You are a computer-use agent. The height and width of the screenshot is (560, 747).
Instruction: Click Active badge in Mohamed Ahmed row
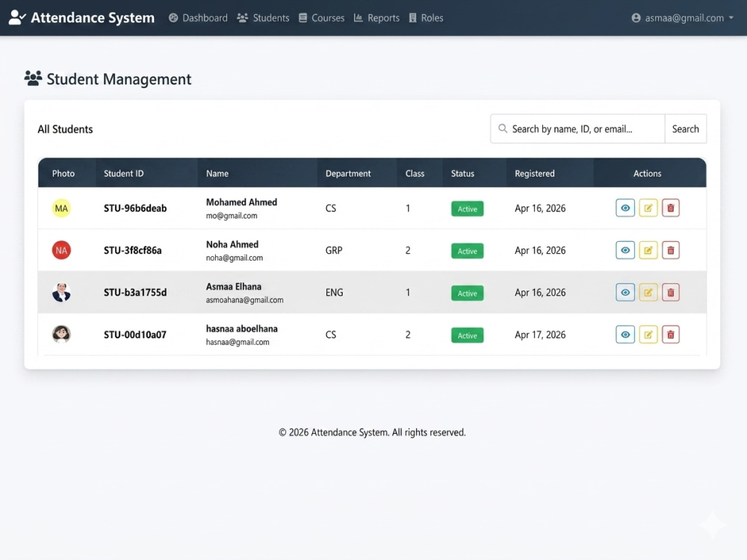click(468, 208)
